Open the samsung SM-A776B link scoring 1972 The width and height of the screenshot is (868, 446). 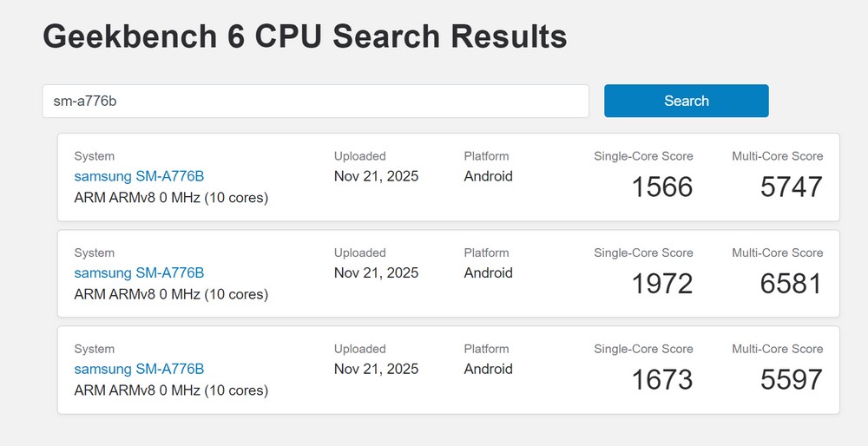[139, 272]
